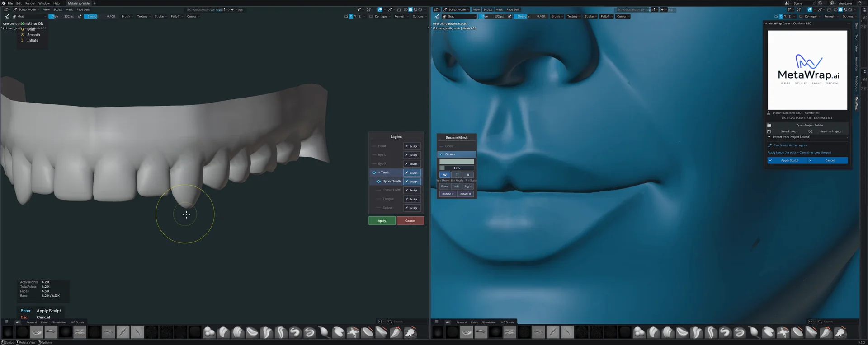Click green Apply button in Layers panel
868x345 pixels.
click(382, 221)
